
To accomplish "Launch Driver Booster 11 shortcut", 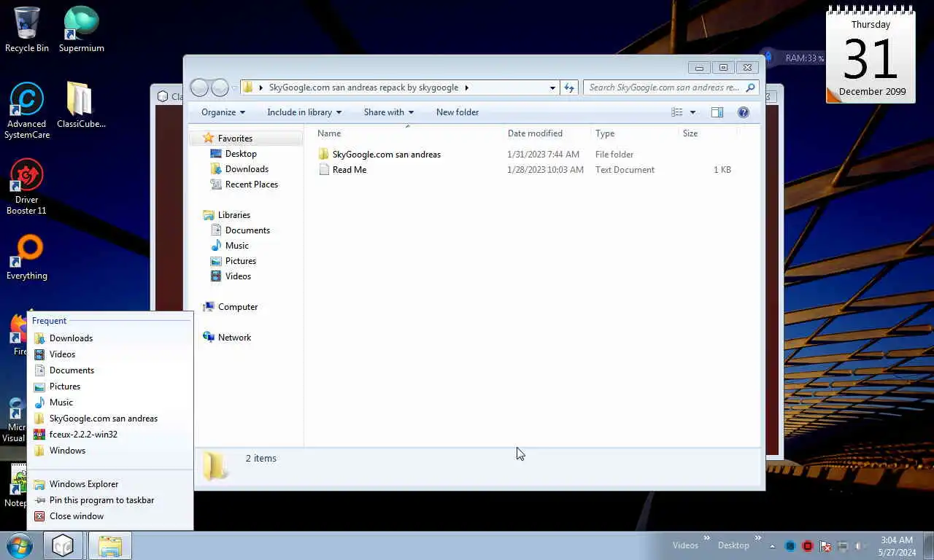I will click(x=27, y=187).
